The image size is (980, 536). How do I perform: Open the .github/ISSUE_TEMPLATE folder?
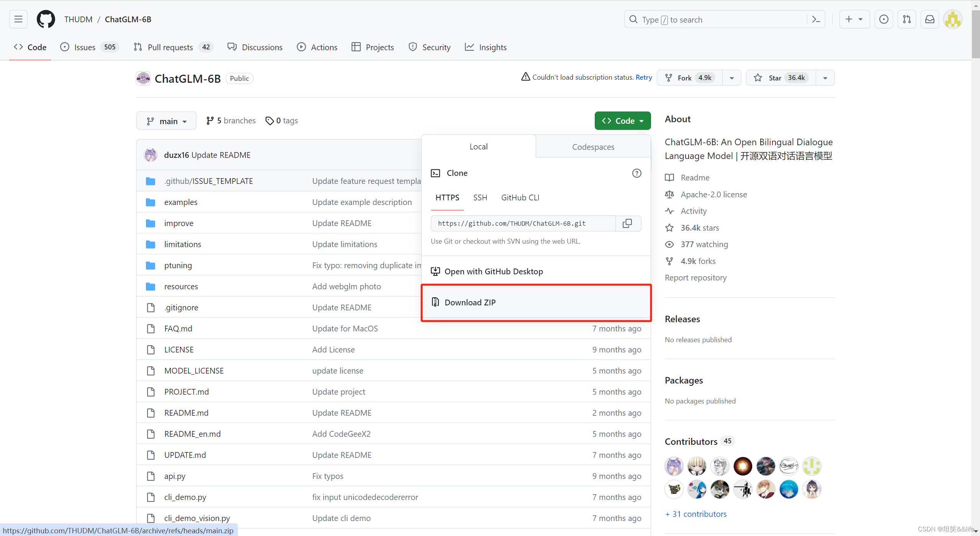point(208,181)
